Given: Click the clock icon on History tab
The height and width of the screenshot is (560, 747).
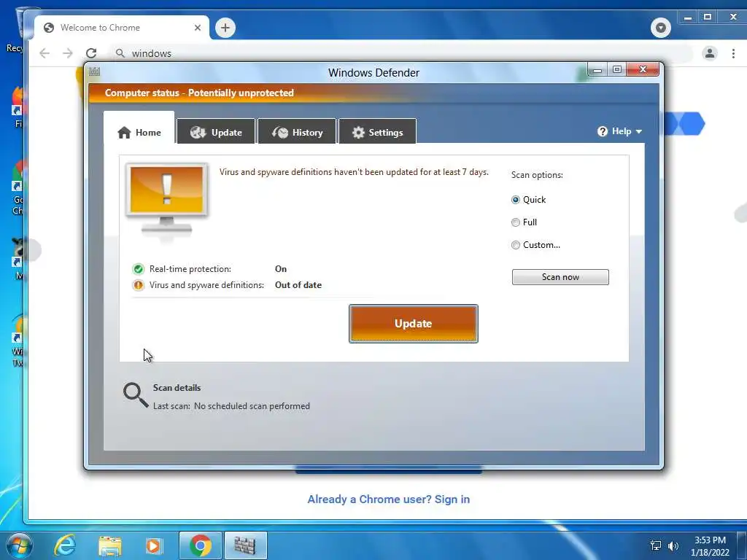Looking at the screenshot, I should pyautogui.click(x=280, y=133).
